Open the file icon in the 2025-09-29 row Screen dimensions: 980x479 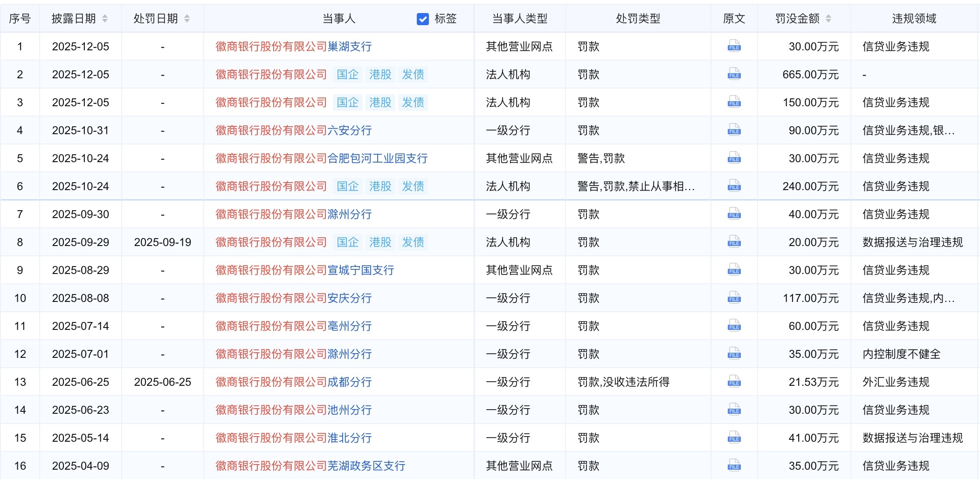[x=734, y=242]
